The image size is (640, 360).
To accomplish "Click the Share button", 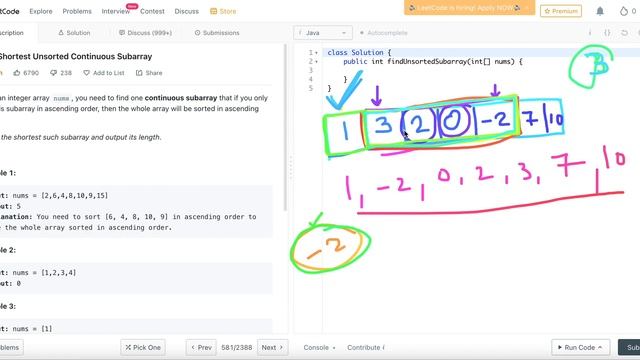I will tap(149, 73).
